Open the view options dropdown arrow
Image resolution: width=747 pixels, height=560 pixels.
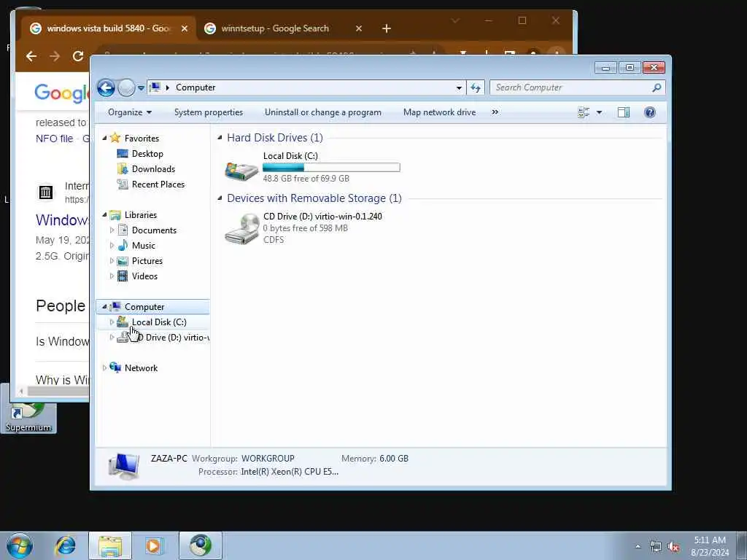pos(600,112)
